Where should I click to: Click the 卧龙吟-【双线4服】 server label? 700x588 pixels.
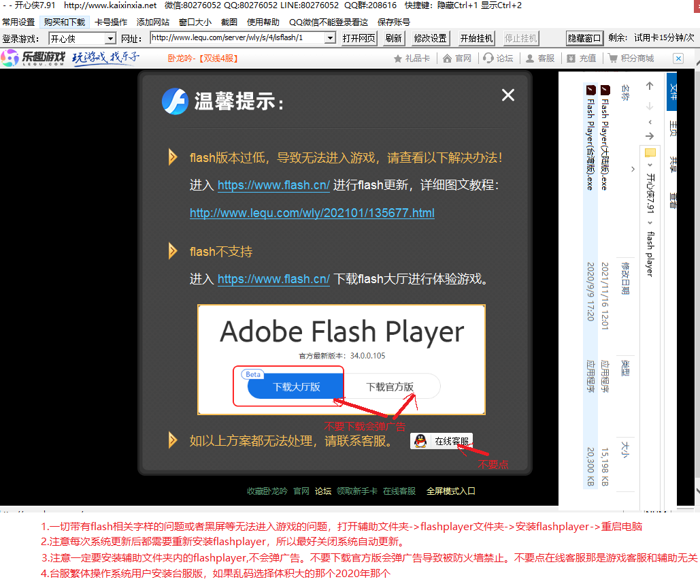click(202, 59)
